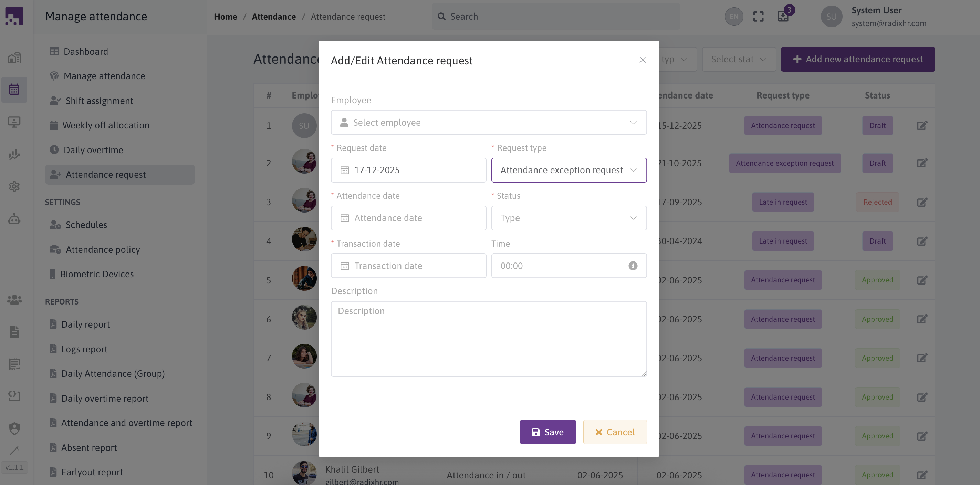Go to Attendance policy in settings menu
Image resolution: width=980 pixels, height=485 pixels.
(103, 250)
